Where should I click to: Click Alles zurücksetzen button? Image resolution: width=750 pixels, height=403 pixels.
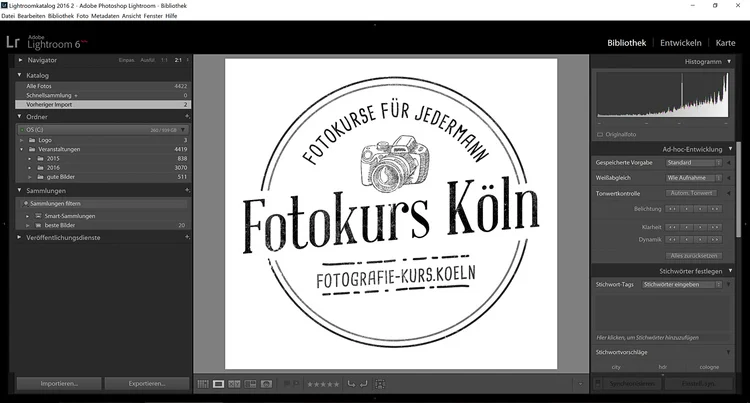tap(694, 256)
